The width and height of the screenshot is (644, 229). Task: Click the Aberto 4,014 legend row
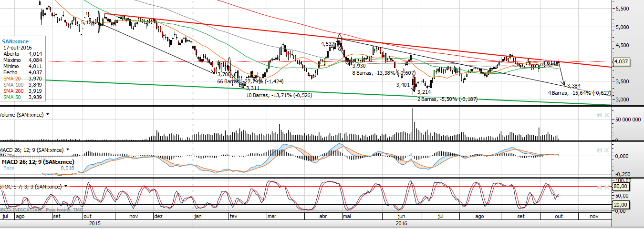pos(22,54)
